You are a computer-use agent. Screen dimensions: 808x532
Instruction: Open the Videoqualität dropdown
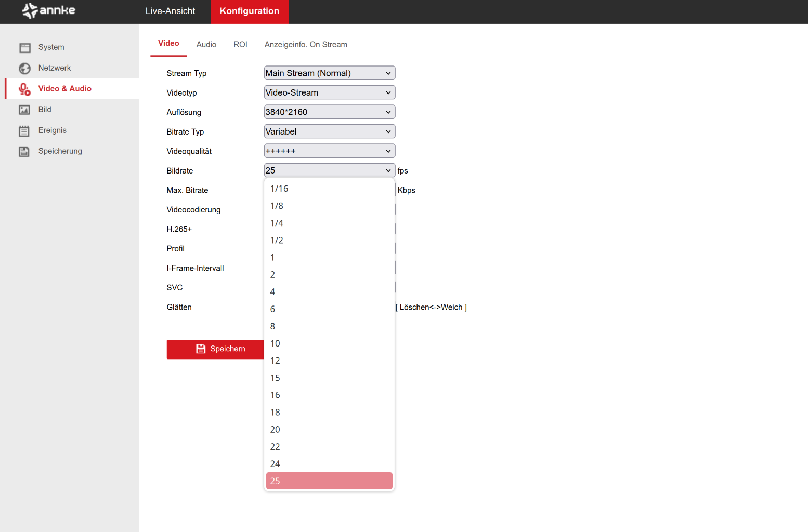tap(329, 151)
